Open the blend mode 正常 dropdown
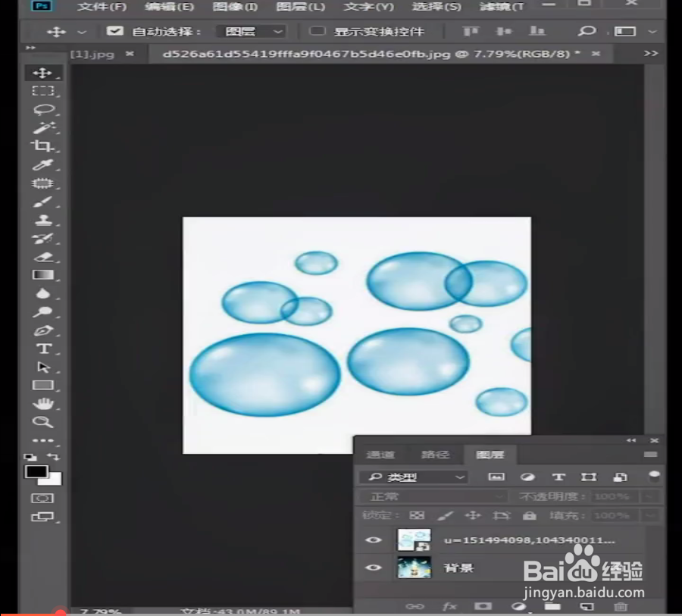Viewport: 682px width, 616px height. pyautogui.click(x=433, y=496)
